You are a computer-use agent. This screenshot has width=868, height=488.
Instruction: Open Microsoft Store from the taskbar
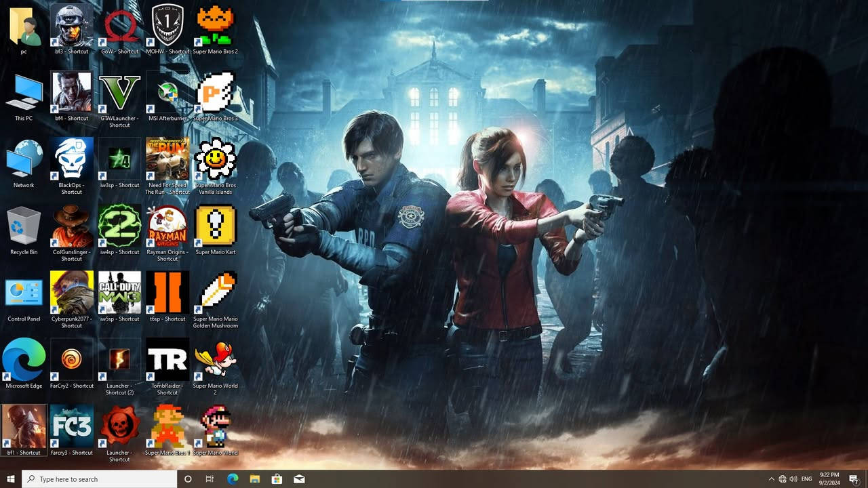click(x=277, y=479)
